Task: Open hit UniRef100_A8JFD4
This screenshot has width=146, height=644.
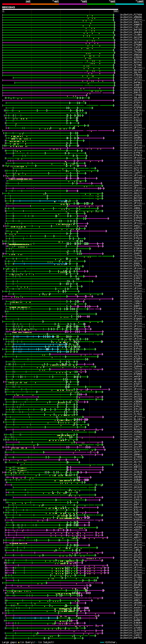Action: pos(131,590)
